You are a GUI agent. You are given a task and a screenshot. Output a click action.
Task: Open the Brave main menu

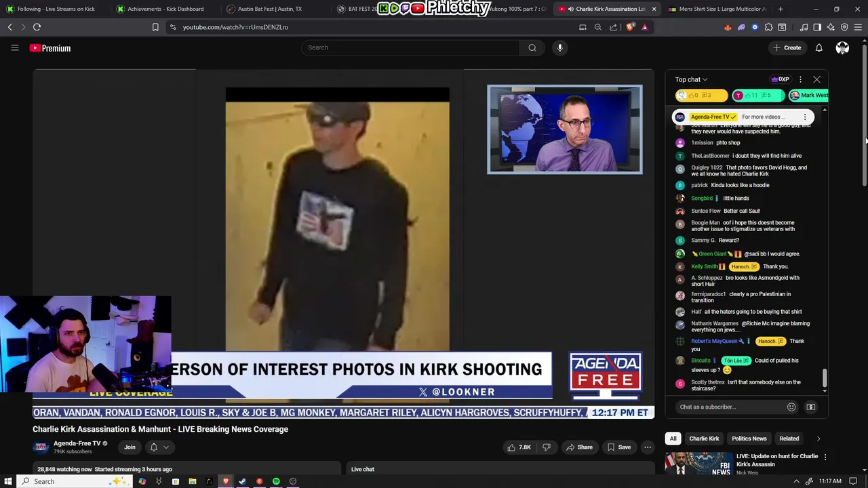tap(858, 27)
